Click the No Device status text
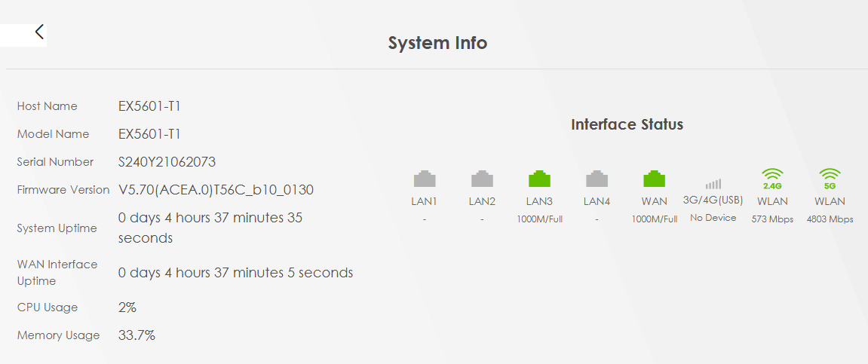868x364 pixels. coord(713,218)
